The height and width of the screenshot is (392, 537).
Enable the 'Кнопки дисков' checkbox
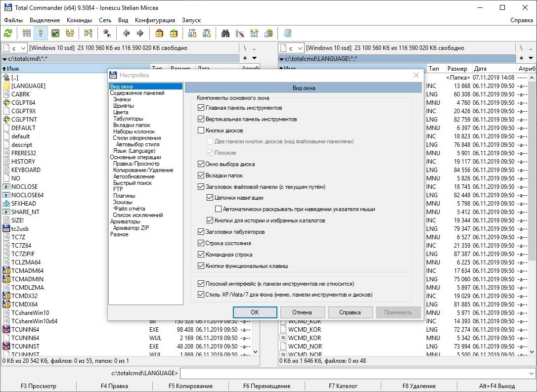[201, 131]
